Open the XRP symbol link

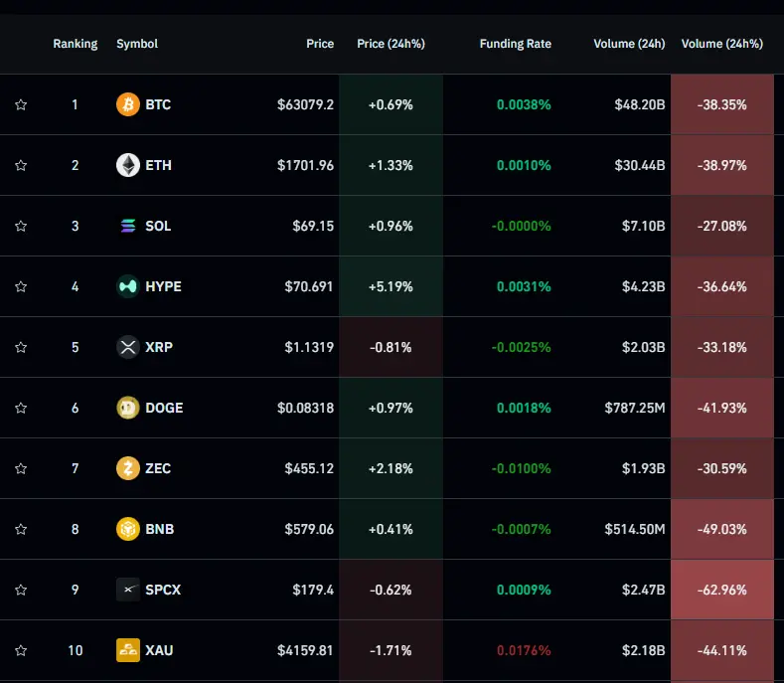[159, 347]
